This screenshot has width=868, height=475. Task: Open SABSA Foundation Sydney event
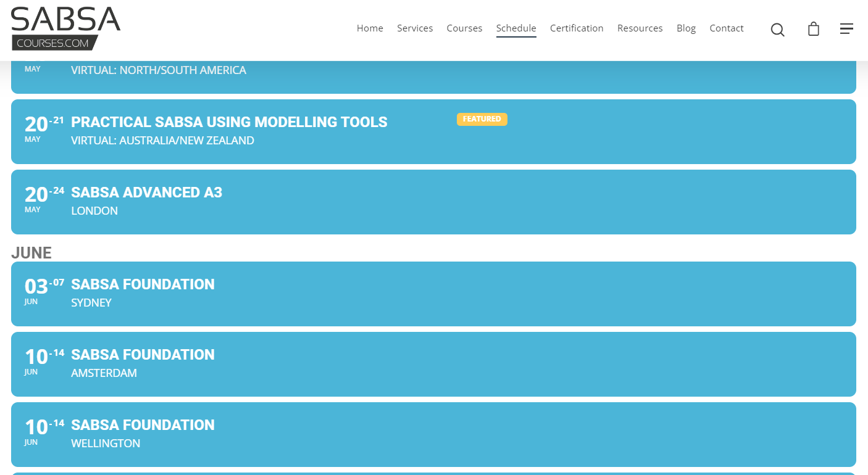pos(433,294)
